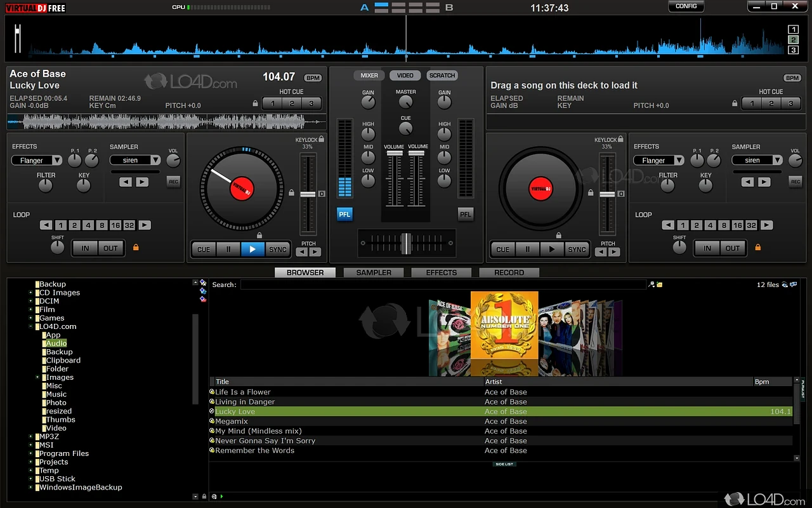Toggle the right deck keylock padlock
This screenshot has height=508, width=812.
pos(621,139)
